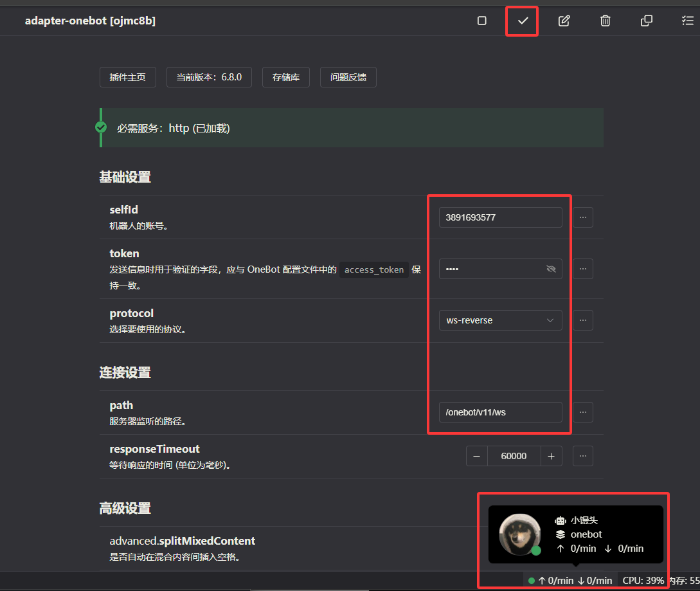
Task: Click the pencil rename icon
Action: tap(564, 21)
